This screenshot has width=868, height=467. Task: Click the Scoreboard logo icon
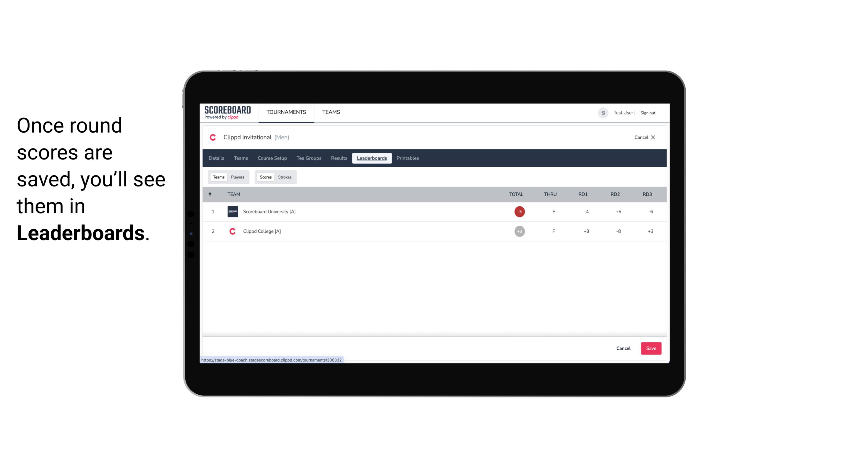point(227,113)
